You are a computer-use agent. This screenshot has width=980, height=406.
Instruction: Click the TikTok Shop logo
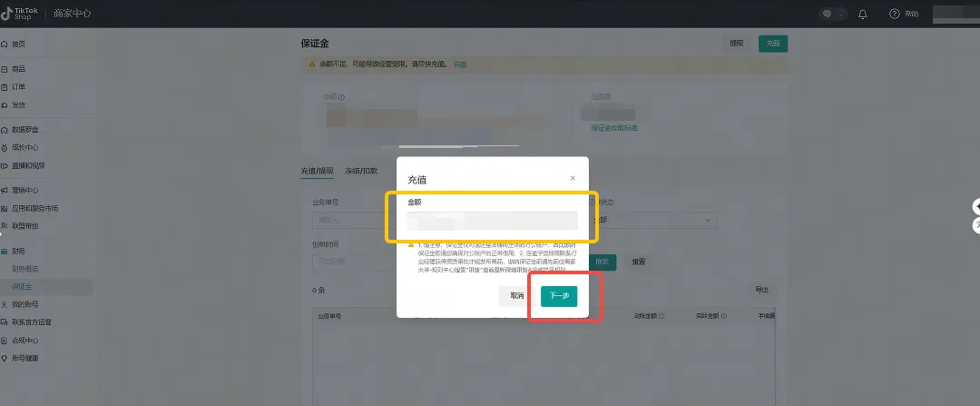click(19, 13)
